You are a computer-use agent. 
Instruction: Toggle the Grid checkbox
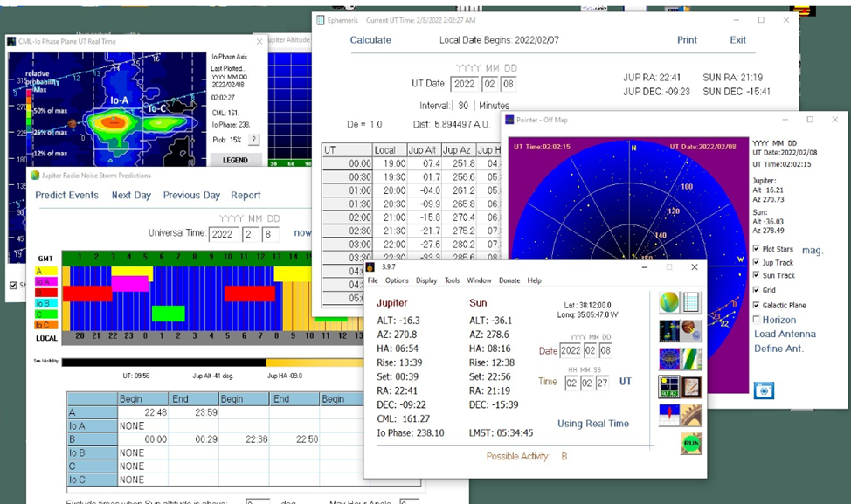756,290
